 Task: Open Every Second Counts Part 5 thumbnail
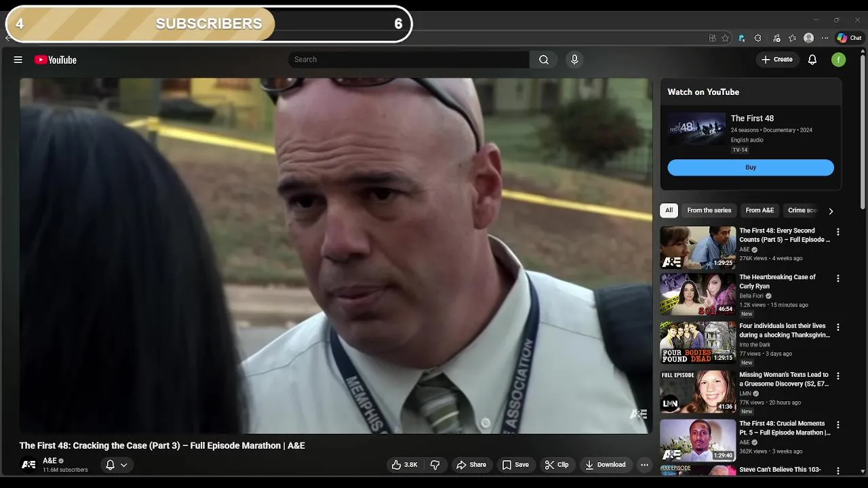click(x=698, y=247)
